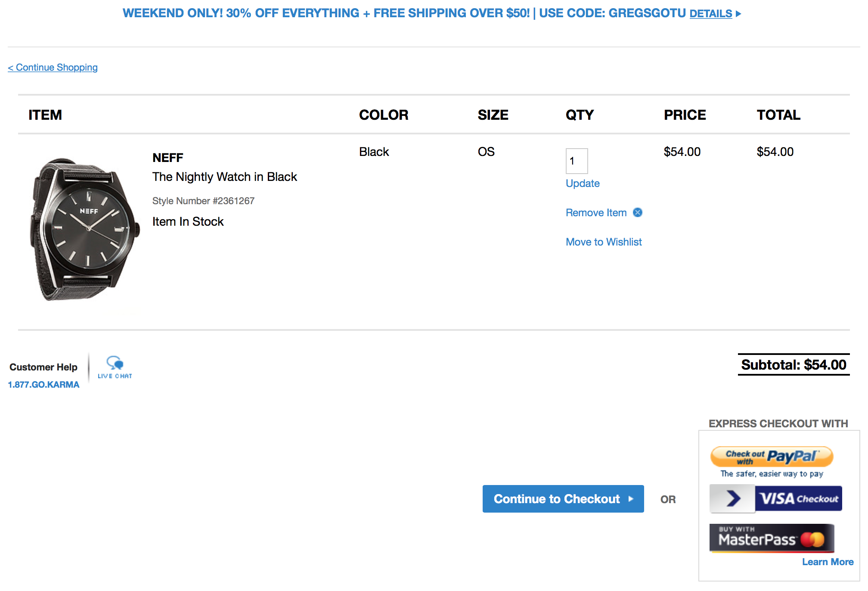This screenshot has width=868, height=591.
Task: Click the 1.877.GO.KARMA phone number
Action: 43,385
